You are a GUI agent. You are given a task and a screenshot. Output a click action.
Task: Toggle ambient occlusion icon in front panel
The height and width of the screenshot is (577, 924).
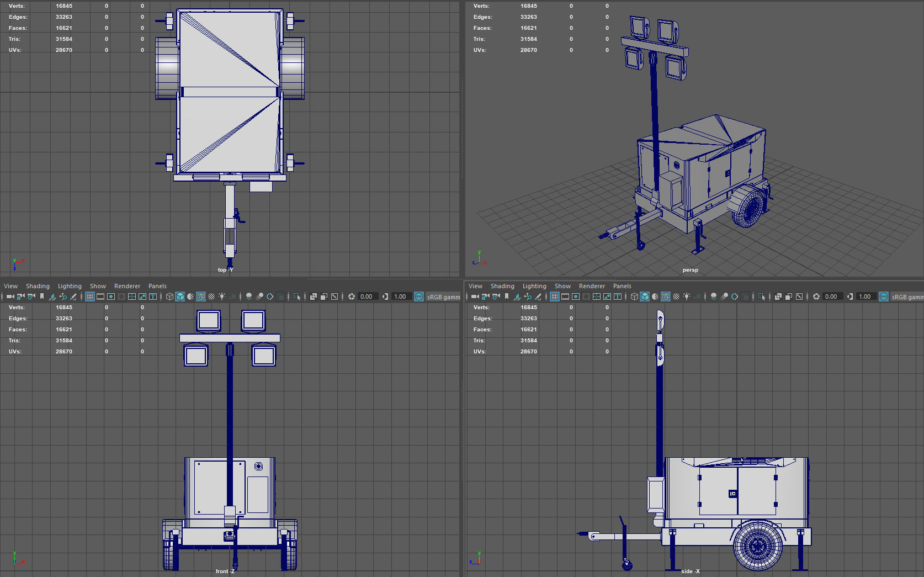(x=249, y=297)
